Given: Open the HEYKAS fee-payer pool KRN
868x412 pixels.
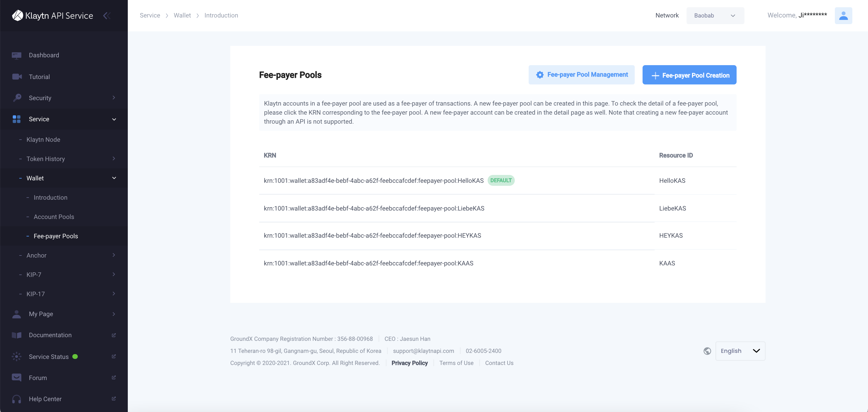Looking at the screenshot, I should pyautogui.click(x=372, y=236).
